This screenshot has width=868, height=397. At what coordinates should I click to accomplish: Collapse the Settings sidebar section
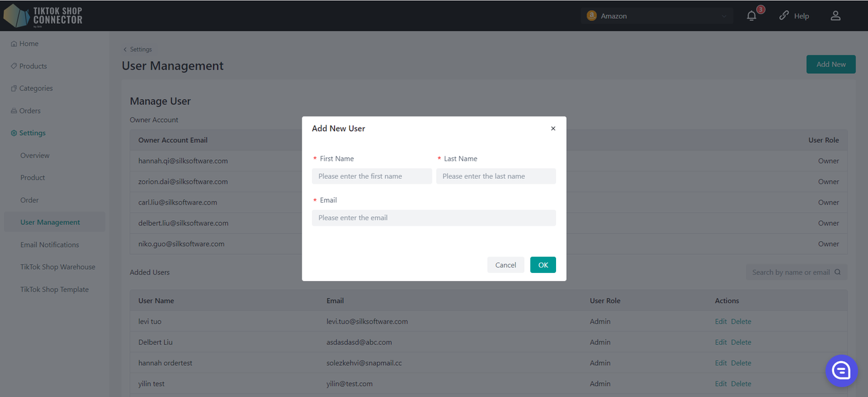[x=32, y=133]
